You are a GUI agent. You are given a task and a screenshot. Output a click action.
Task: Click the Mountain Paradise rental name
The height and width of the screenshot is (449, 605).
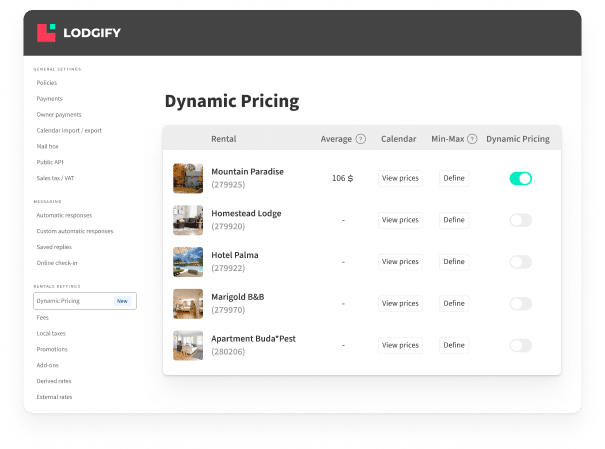(247, 172)
